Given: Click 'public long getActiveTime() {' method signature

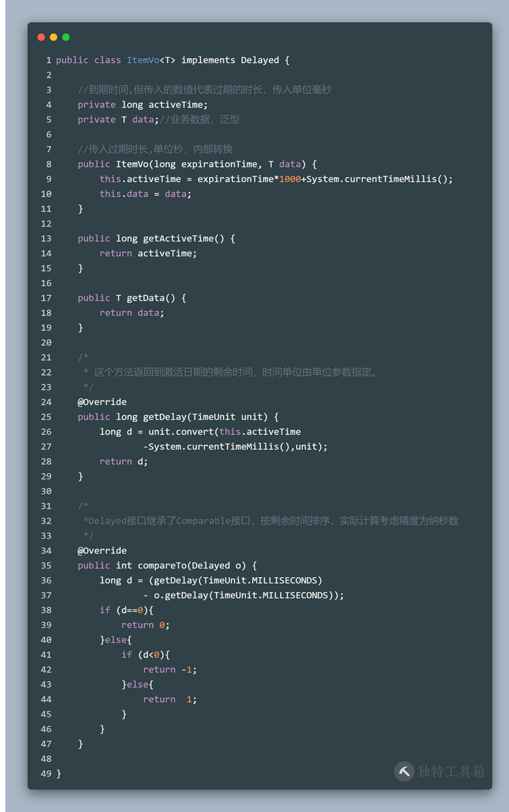Looking at the screenshot, I should (x=156, y=239).
